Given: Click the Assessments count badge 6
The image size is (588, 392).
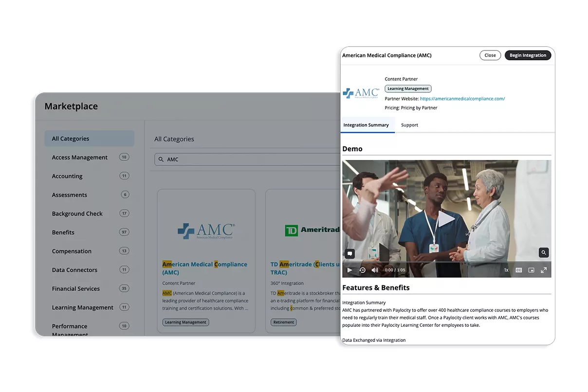Looking at the screenshot, I should (x=125, y=195).
